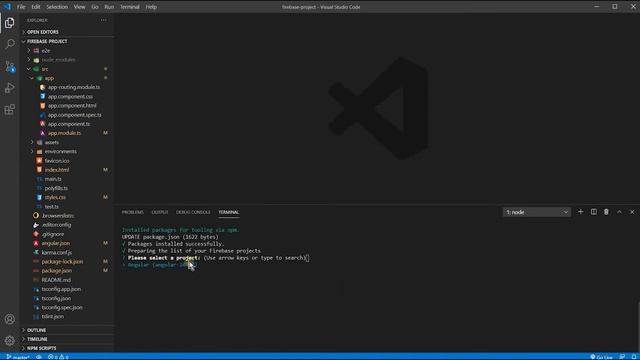Viewport: 640px width, 360px height.
Task: Open the Search view in activity bar
Action: tap(10, 44)
